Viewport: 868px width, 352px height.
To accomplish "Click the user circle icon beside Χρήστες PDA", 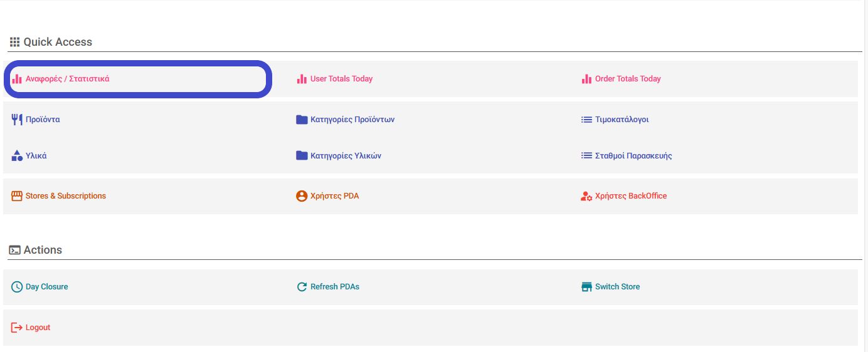I will [x=302, y=196].
